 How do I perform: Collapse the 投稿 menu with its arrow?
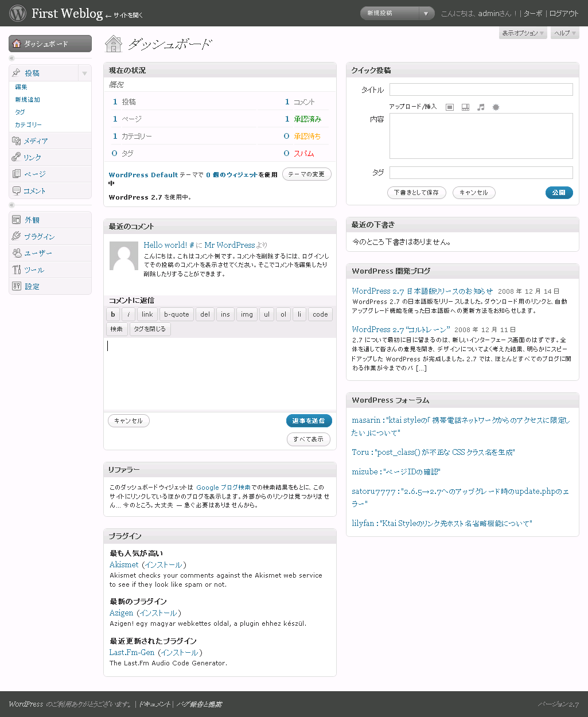point(84,73)
